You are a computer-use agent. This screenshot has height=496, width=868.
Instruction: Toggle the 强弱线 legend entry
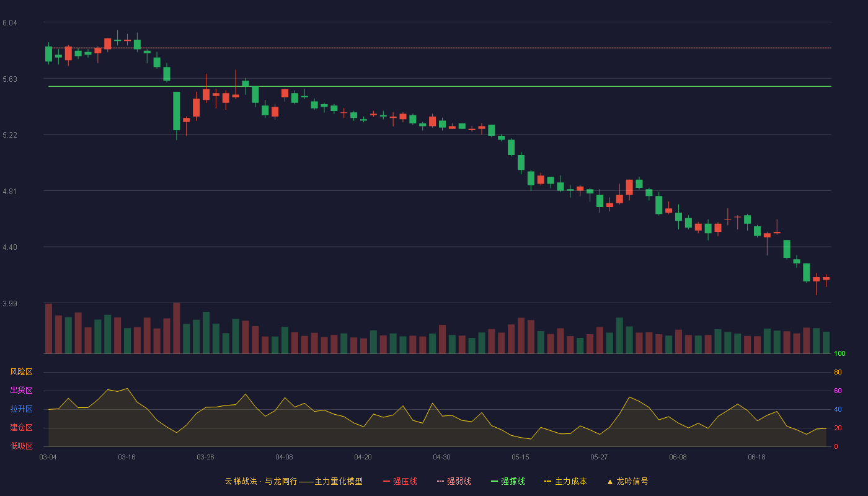point(454,481)
